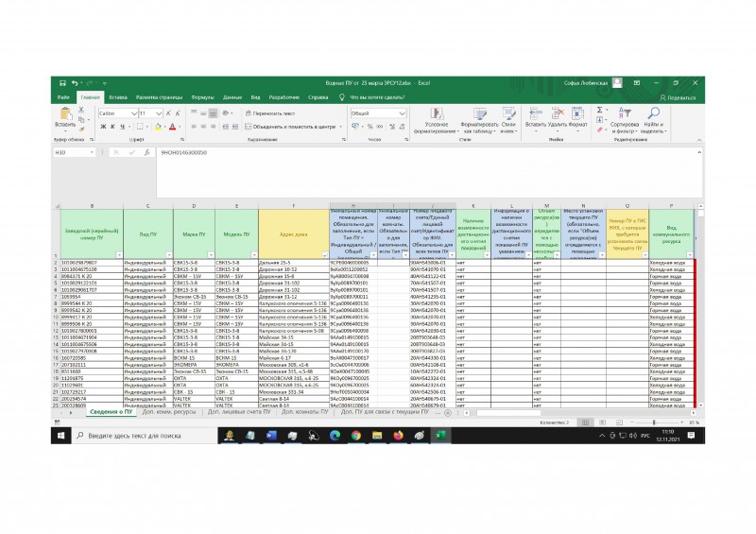Undo the last action in Excel
Image resolution: width=756 pixels, height=534 pixels.
point(75,83)
